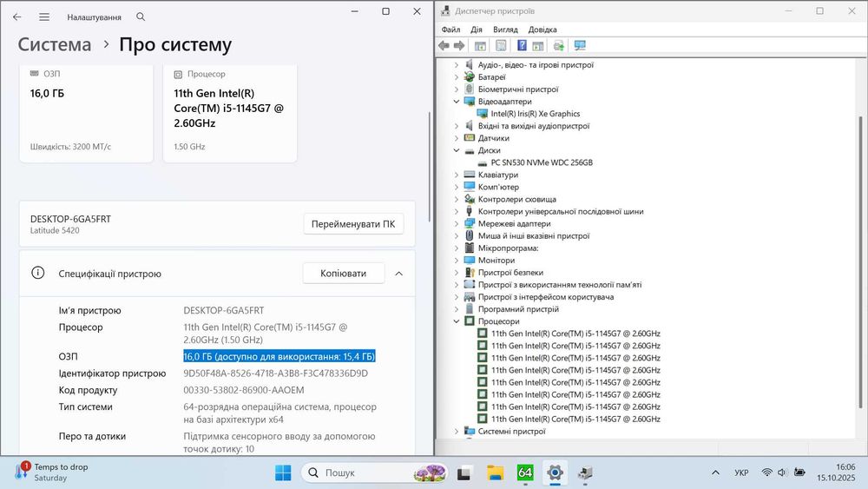
Task: Expand the Батареї node
Action: point(457,77)
